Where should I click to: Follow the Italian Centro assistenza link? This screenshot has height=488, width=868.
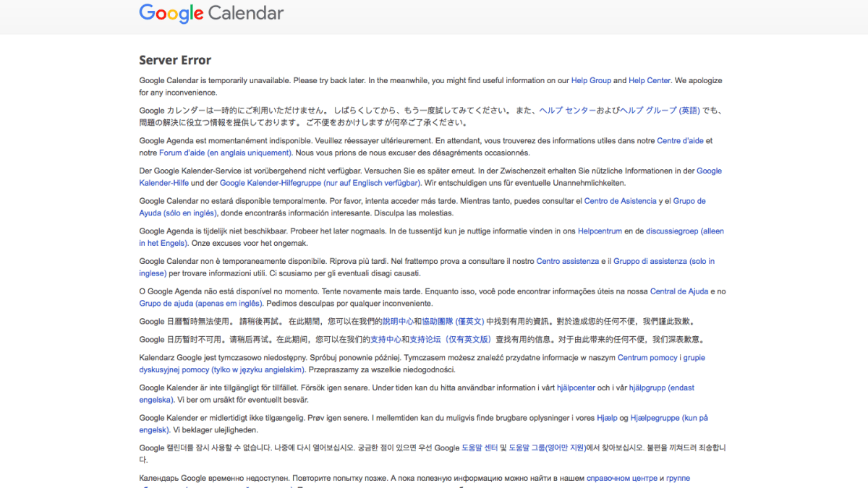point(568,261)
